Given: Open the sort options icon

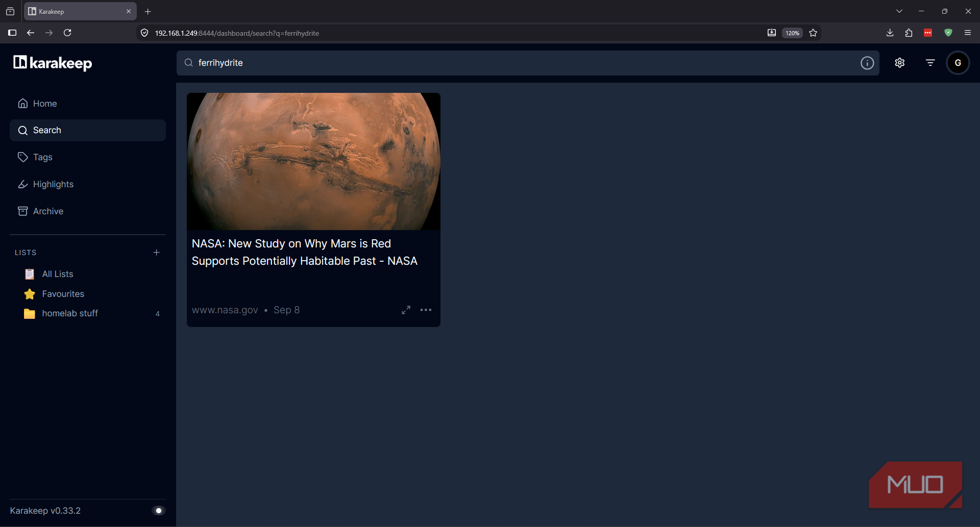Looking at the screenshot, I should [930, 63].
